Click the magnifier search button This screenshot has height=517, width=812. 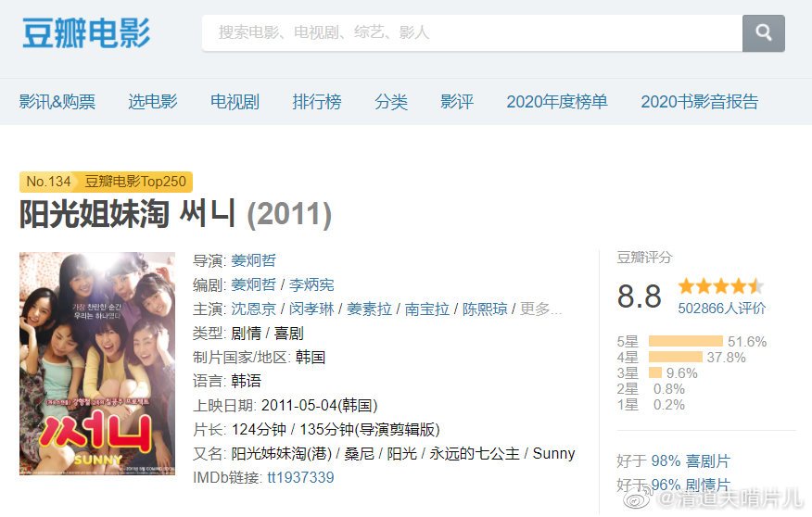(763, 33)
